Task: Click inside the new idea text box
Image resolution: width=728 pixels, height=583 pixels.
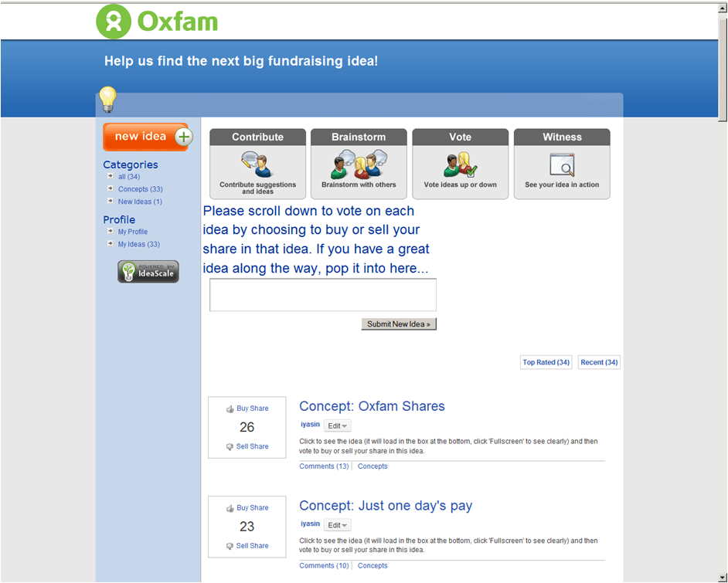Action: [x=322, y=294]
